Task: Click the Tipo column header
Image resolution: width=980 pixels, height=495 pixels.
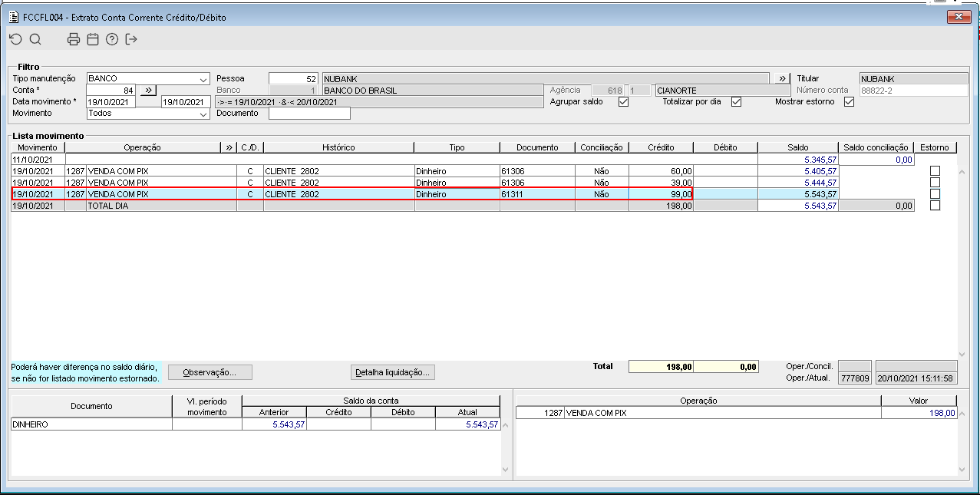Action: (457, 147)
